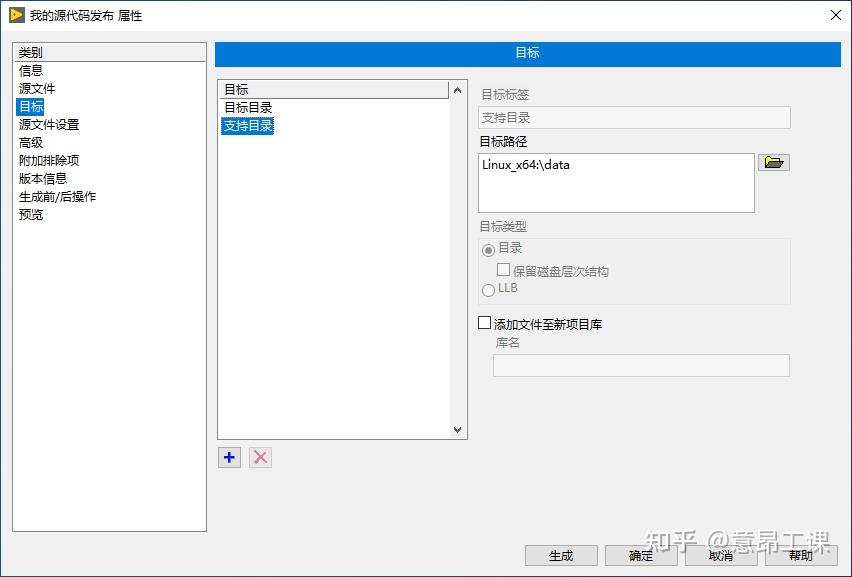Click the 生成 button

coord(561,555)
